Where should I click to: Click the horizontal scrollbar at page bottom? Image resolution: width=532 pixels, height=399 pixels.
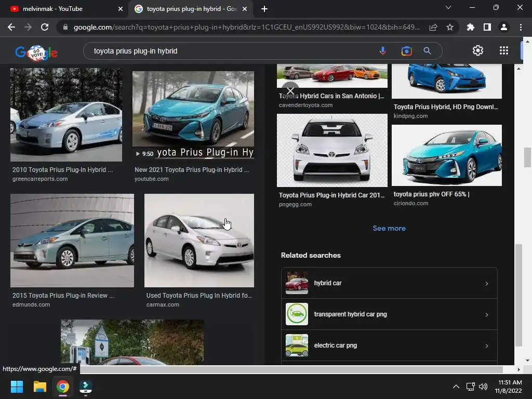pyautogui.click(x=291, y=369)
